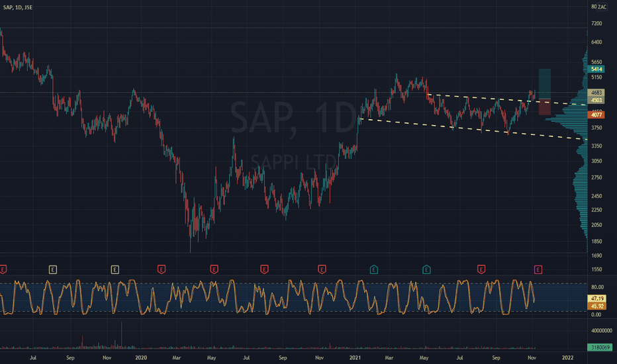
Task: Click the 5650 price scale label
Action: click(596, 62)
